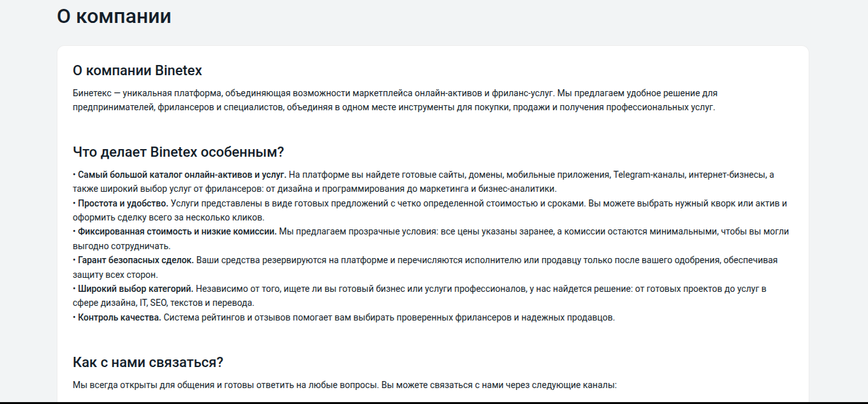This screenshot has height=404, width=868.
Task: Click bold text 'Фиксированная стоимость и низкие комиссии.'
Action: tap(177, 232)
